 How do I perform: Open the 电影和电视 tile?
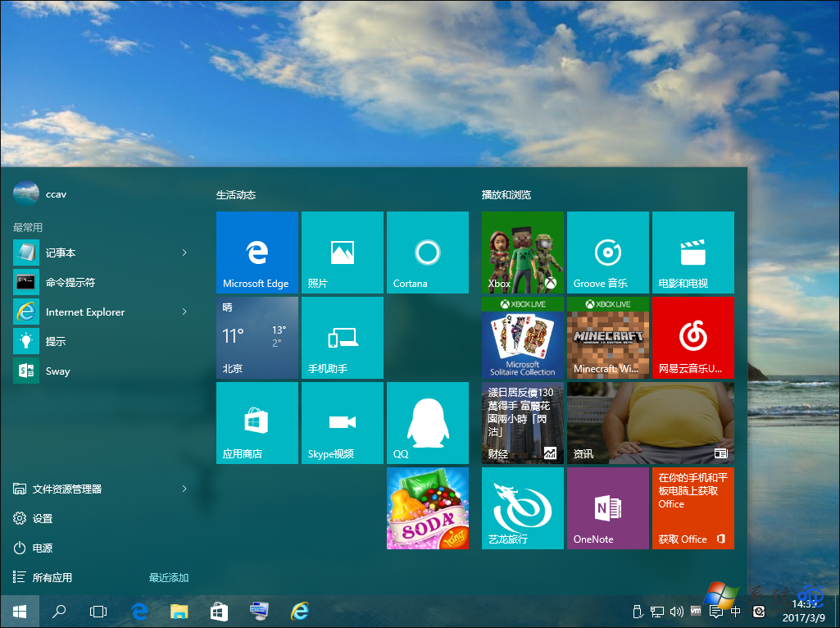click(692, 253)
